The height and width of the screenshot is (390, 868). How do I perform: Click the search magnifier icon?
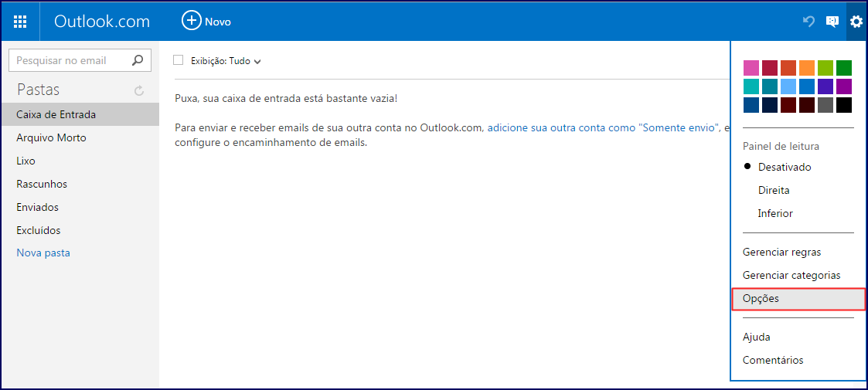click(138, 60)
